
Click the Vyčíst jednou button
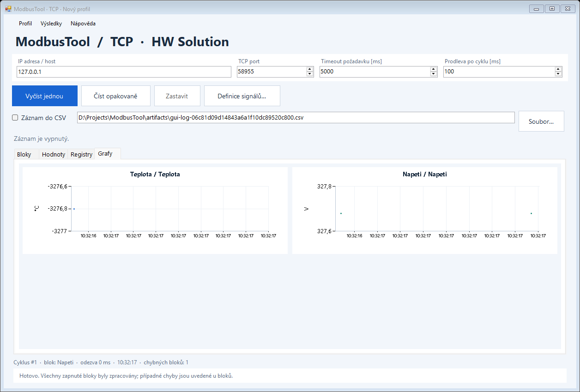point(45,96)
